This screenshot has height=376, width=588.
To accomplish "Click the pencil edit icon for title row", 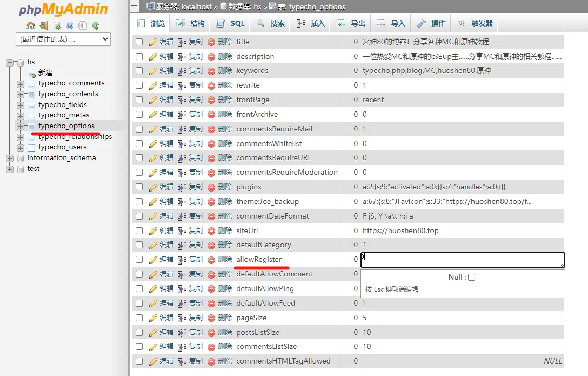I will [x=153, y=42].
